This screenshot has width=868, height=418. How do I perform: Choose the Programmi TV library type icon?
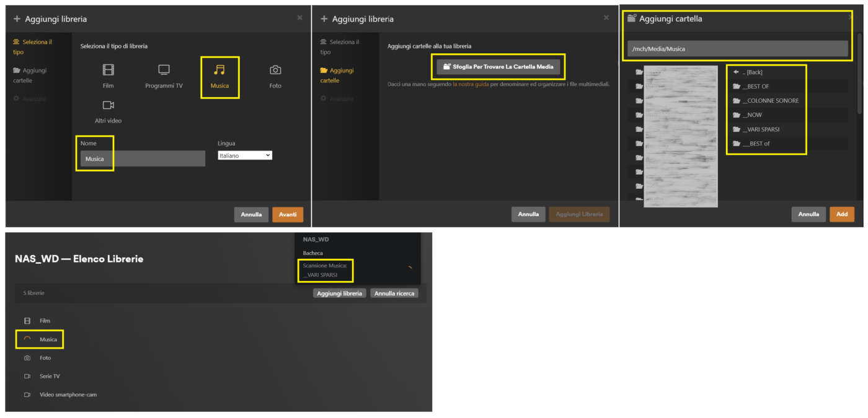(164, 70)
